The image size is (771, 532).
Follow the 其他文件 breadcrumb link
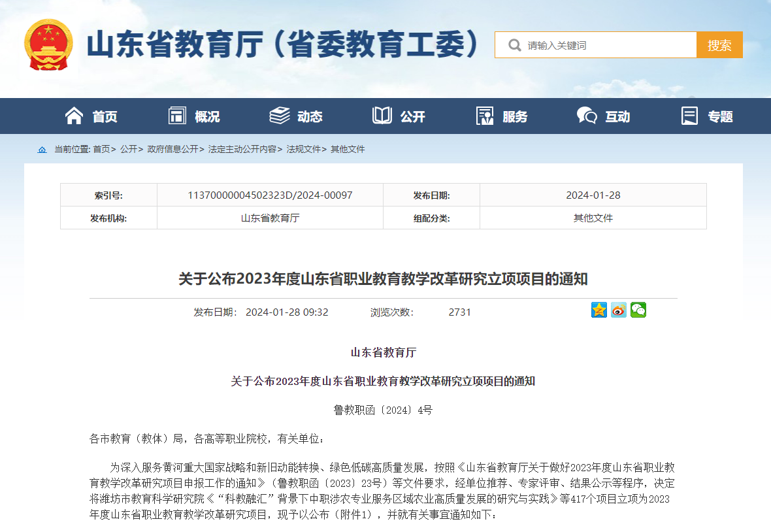(x=348, y=149)
